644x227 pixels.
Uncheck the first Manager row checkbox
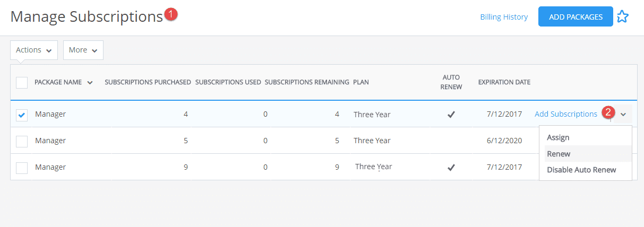tap(22, 115)
